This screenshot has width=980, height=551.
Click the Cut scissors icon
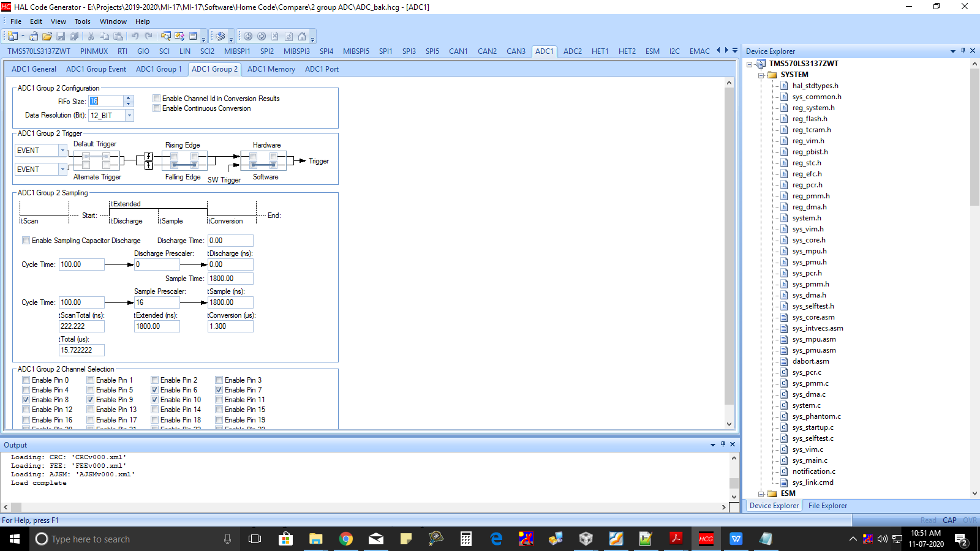click(x=91, y=37)
